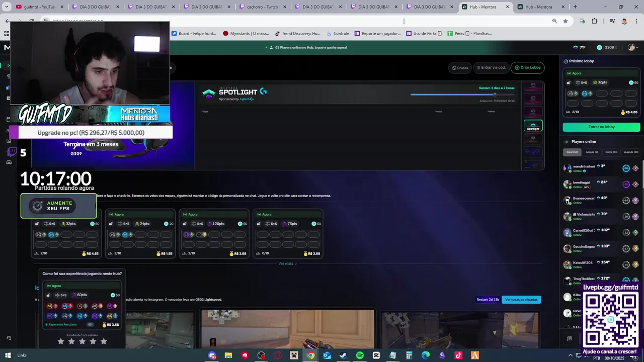This screenshot has height=362, width=644.
Task: Click the Carrot52God player row
Action: [x=601, y=232]
